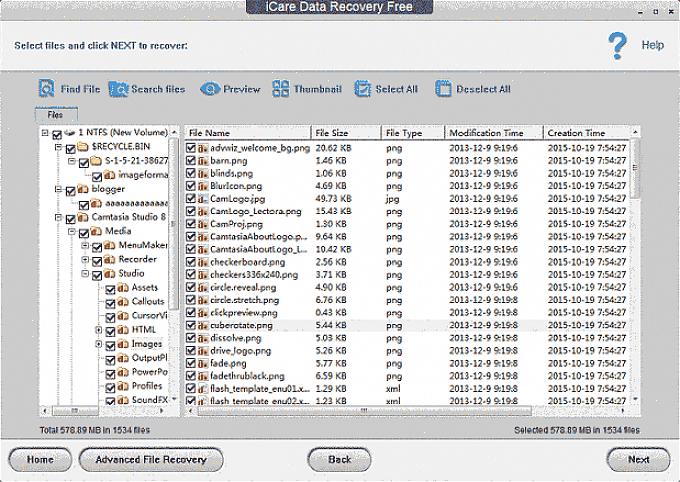Sort by File Name column header

tap(248, 133)
